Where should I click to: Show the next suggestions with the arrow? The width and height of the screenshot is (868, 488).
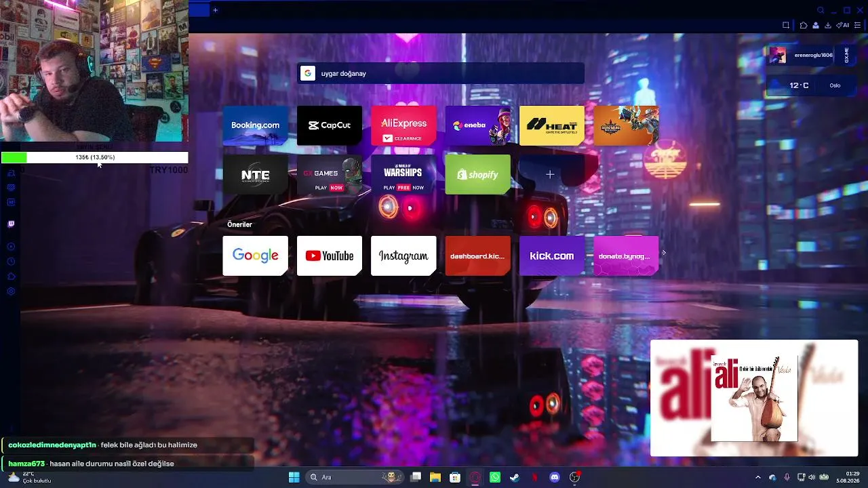click(x=664, y=253)
